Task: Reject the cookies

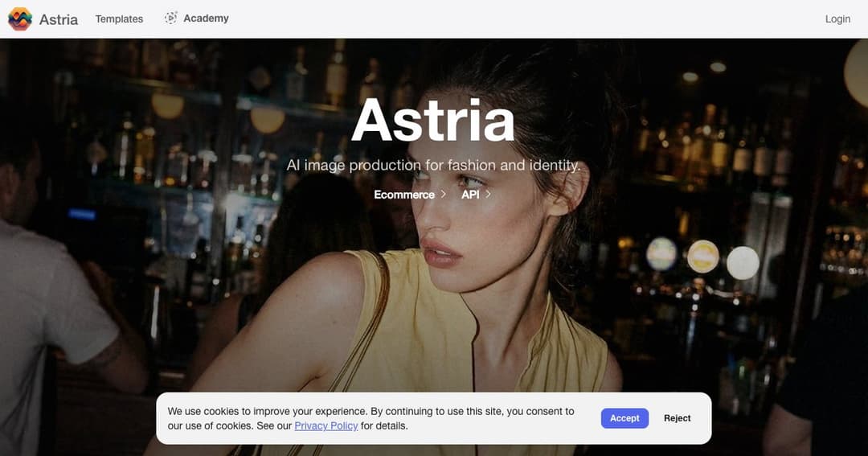Action: pos(677,418)
